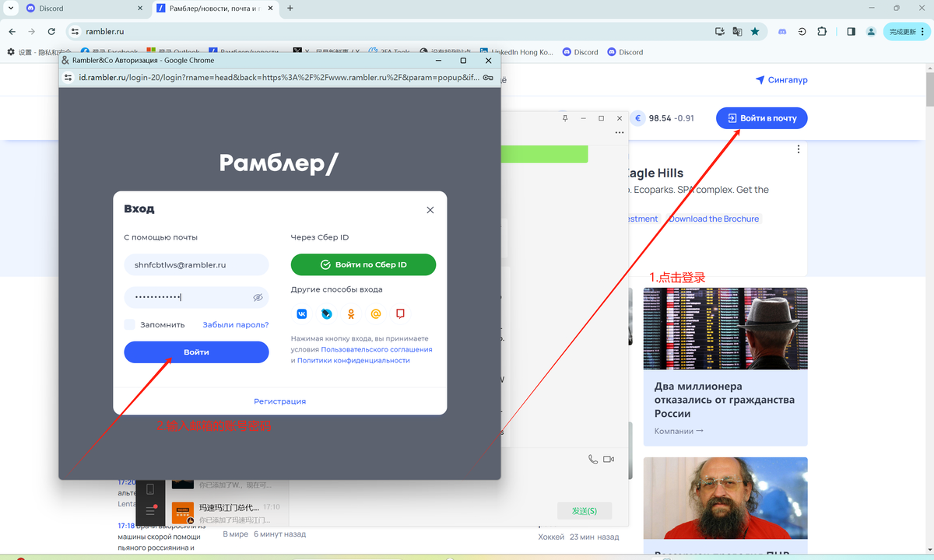Viewport: 934px width, 560px height.
Task: Open the three-dot menu on ad card
Action: coord(798,149)
